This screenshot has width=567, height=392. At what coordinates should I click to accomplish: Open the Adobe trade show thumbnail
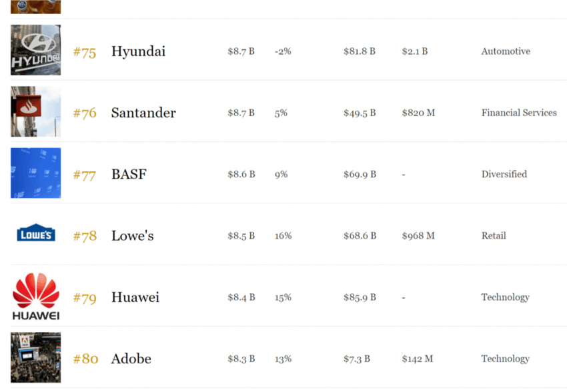(x=36, y=357)
